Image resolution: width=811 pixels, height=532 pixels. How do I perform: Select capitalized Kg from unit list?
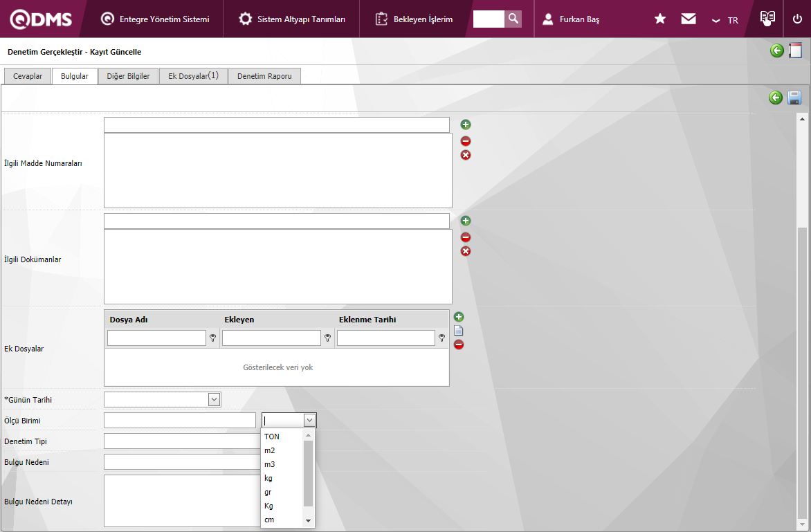tap(282, 506)
